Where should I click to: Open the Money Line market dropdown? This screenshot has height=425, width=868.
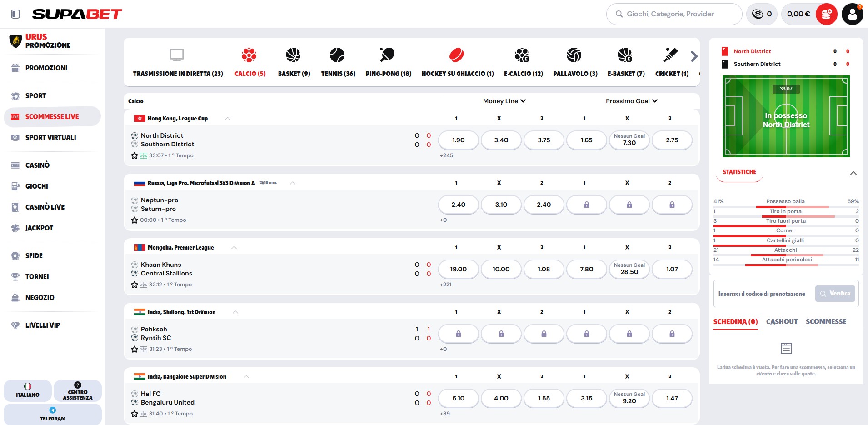(x=504, y=101)
